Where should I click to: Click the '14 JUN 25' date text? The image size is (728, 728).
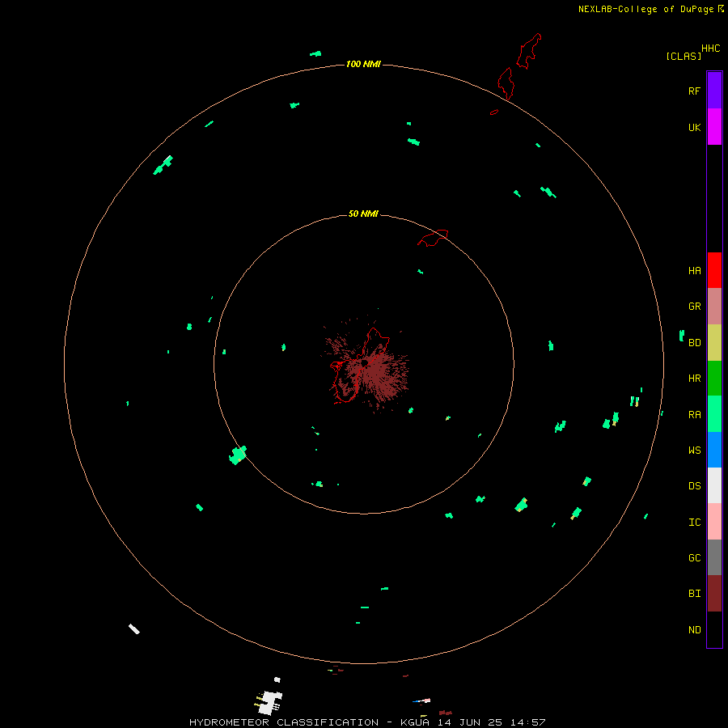tap(470, 722)
